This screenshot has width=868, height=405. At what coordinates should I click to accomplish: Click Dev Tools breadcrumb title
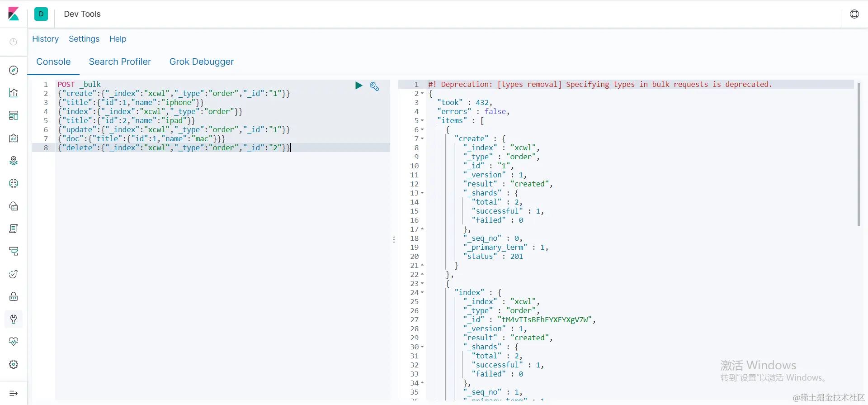82,14
